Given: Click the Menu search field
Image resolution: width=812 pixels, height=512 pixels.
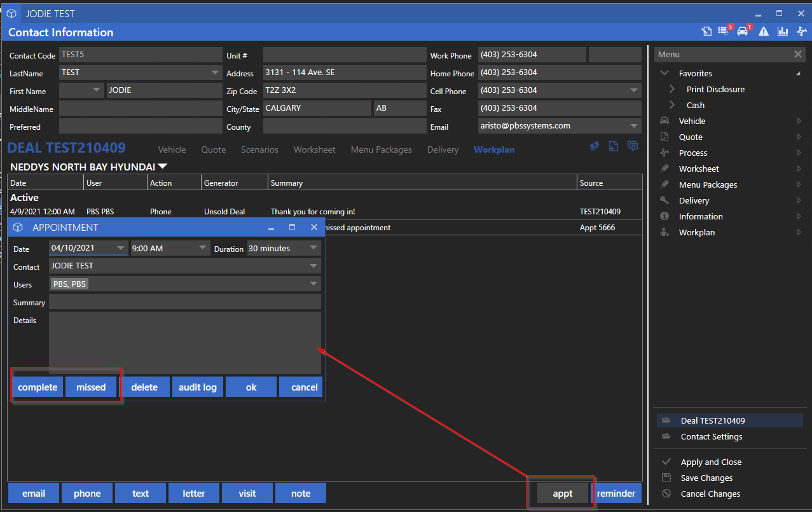Looking at the screenshot, I should click(x=723, y=55).
